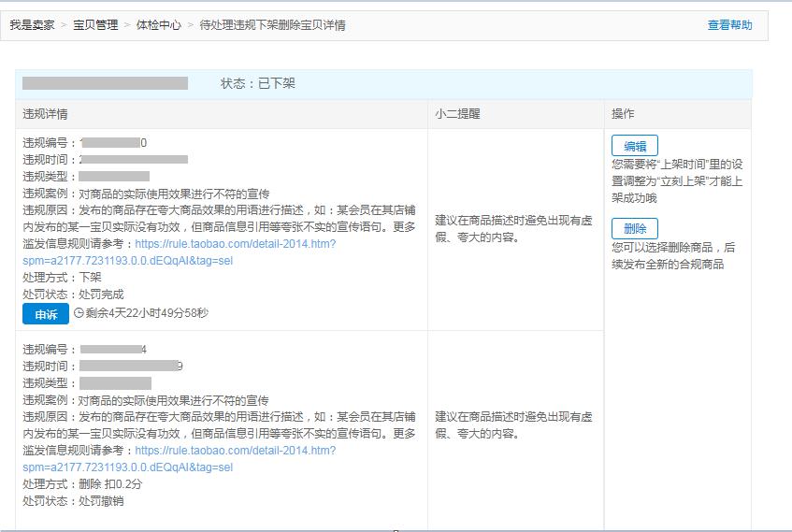Click the clock icon beside the appeal countdown
792x532 pixels.
[79, 313]
